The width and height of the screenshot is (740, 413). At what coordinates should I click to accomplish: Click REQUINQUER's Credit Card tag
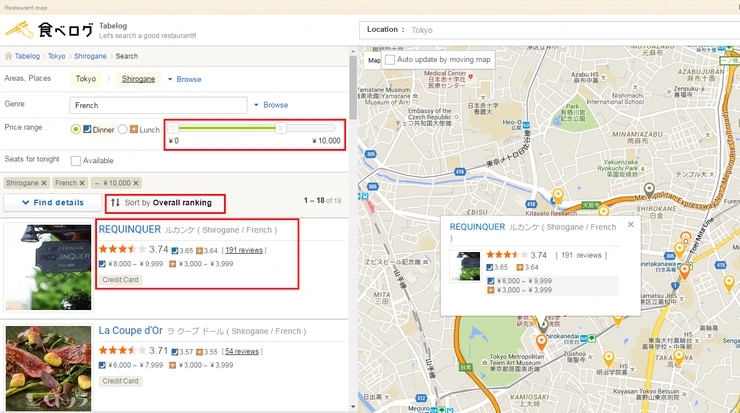(120, 280)
